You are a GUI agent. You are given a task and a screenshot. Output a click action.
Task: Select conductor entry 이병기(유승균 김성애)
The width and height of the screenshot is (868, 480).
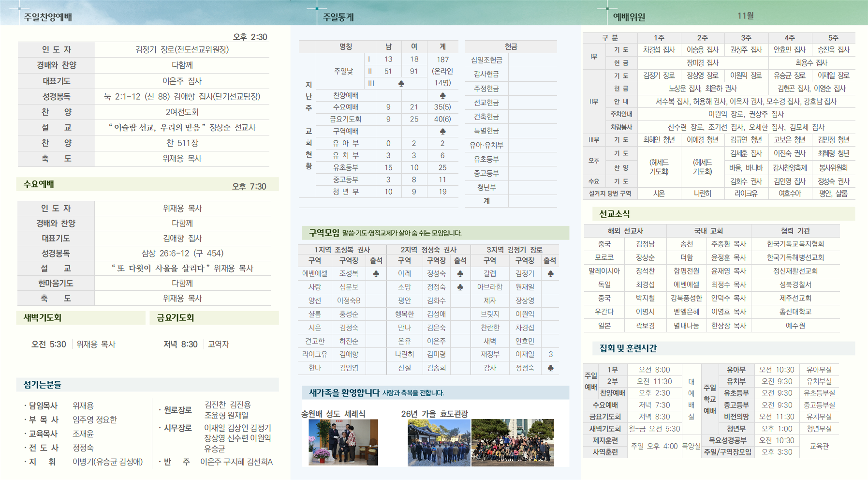point(108,462)
